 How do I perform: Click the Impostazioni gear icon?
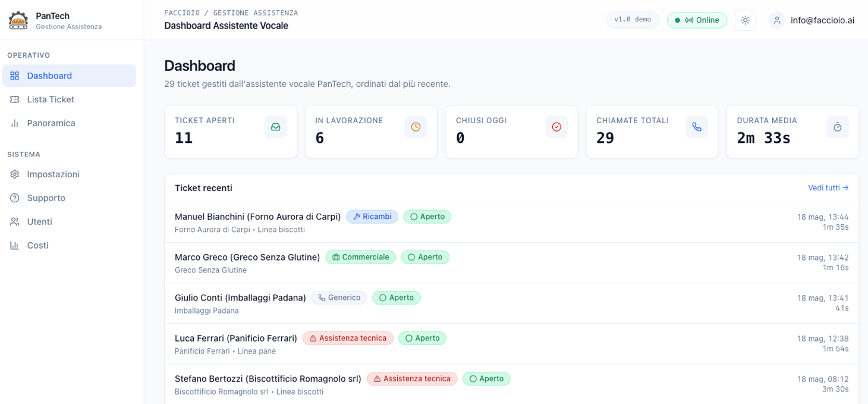[x=15, y=174]
